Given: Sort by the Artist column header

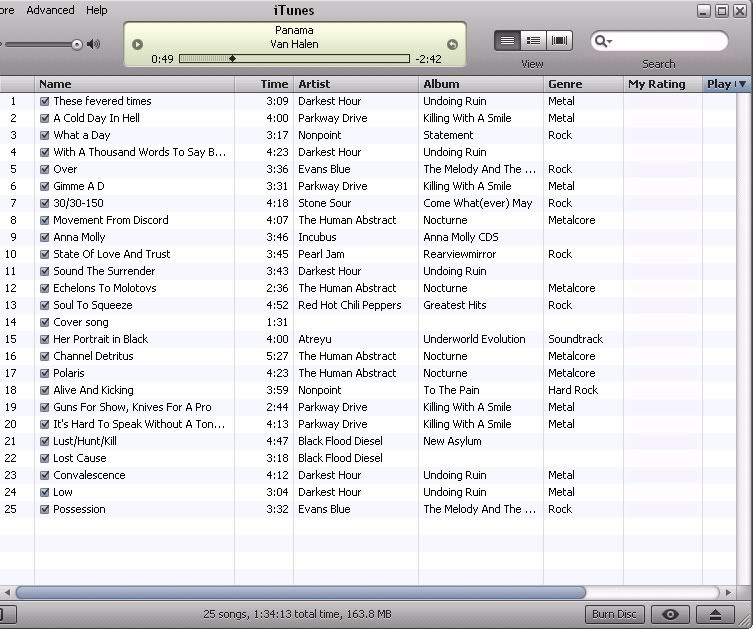Looking at the screenshot, I should [356, 84].
